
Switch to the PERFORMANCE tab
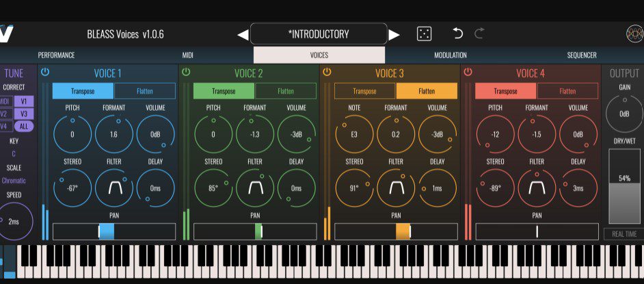(x=56, y=55)
